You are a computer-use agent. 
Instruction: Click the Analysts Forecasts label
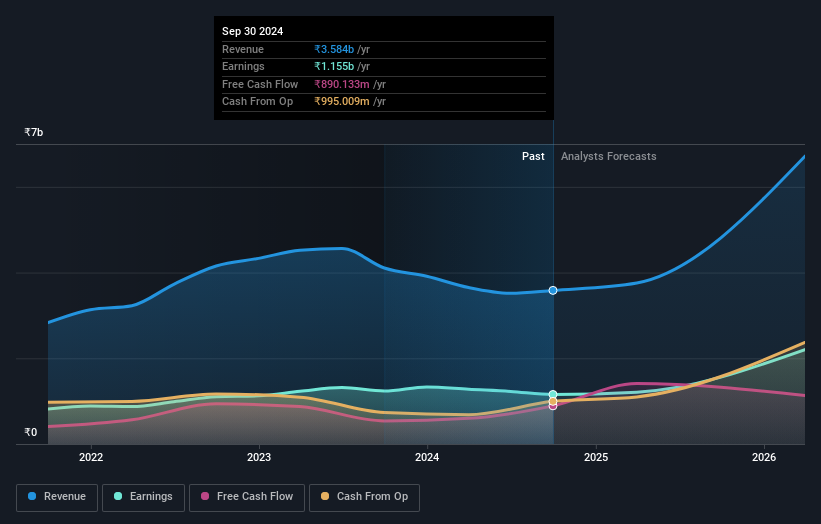(x=608, y=157)
